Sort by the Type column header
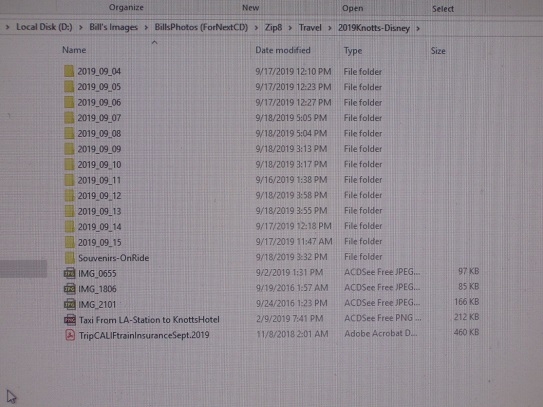 click(353, 51)
